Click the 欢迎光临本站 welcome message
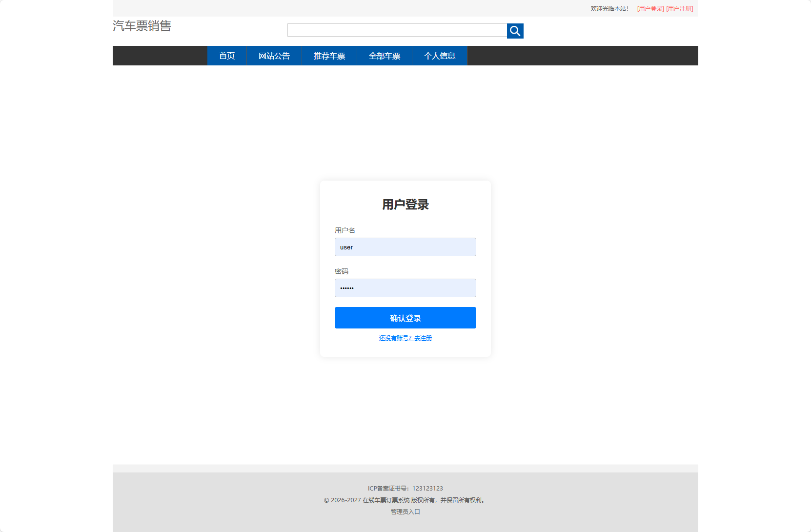Viewport: 811px width, 532px height. (x=609, y=8)
